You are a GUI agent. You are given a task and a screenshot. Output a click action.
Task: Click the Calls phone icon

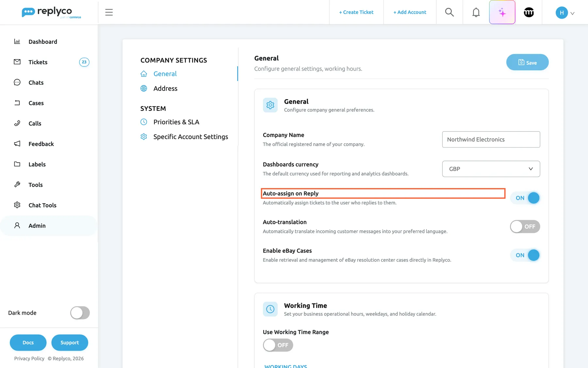pos(17,123)
